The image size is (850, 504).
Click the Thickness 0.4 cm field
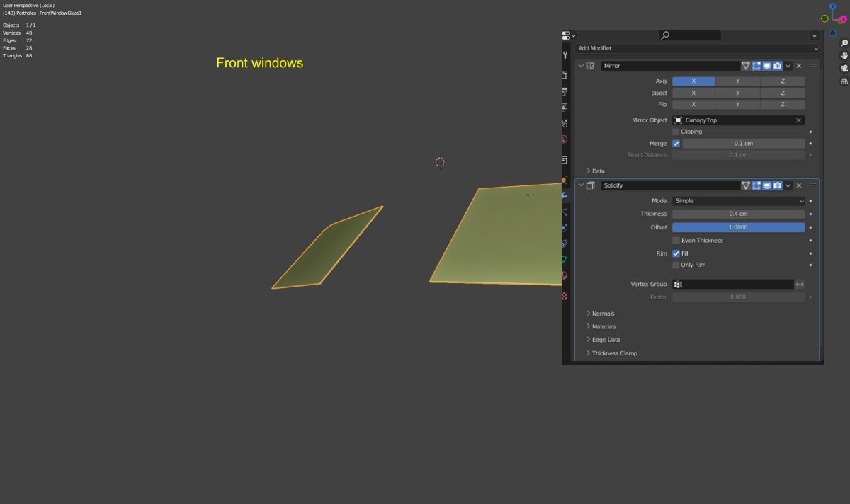(x=739, y=214)
